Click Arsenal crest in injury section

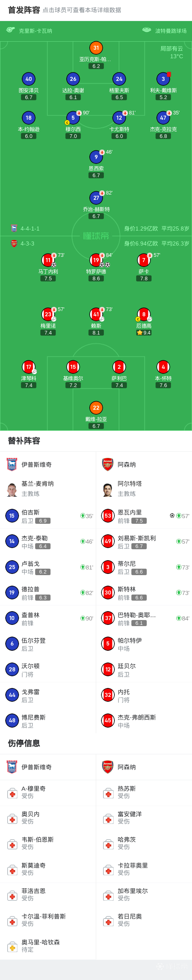[x=108, y=767]
